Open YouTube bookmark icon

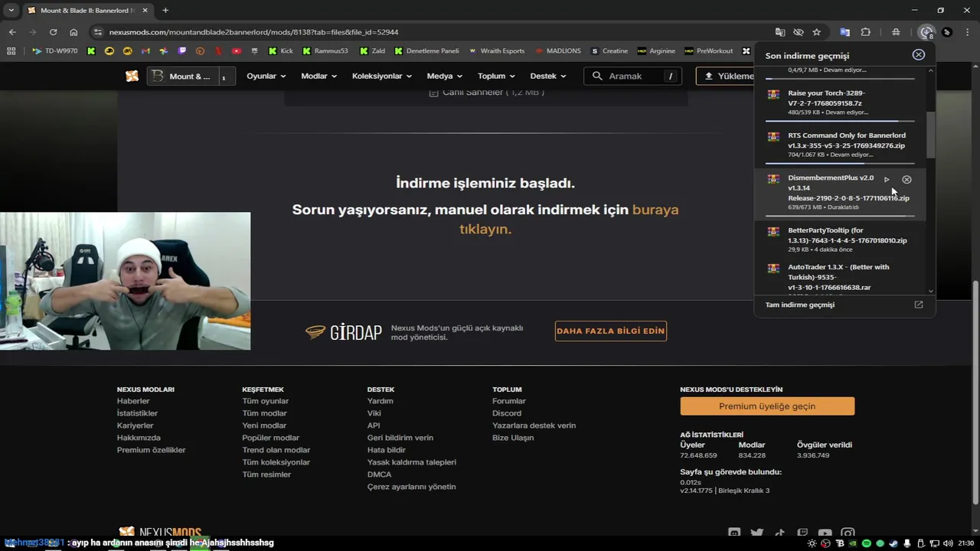pyautogui.click(x=237, y=51)
